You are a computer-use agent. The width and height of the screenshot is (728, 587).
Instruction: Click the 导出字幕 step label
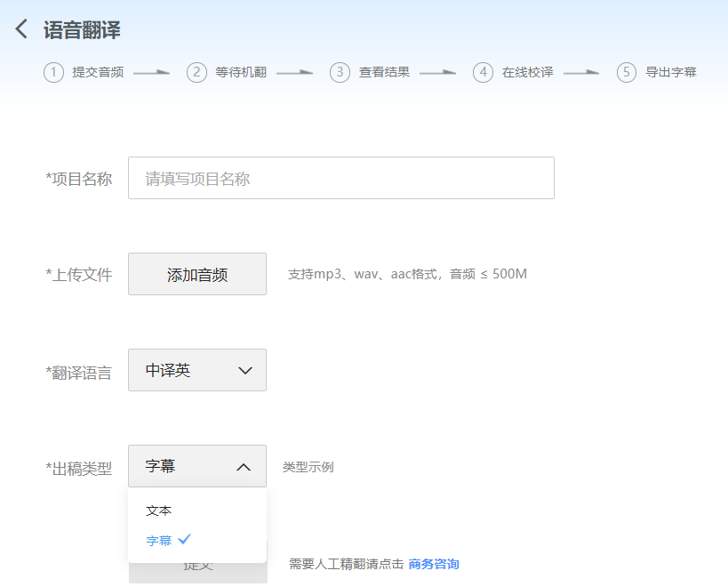point(670,73)
